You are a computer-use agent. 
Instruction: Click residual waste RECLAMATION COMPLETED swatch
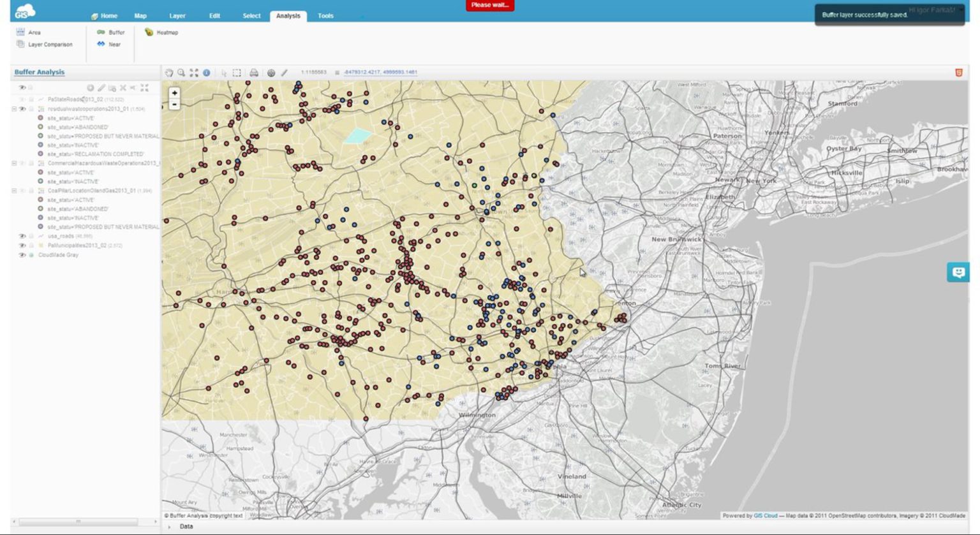41,154
